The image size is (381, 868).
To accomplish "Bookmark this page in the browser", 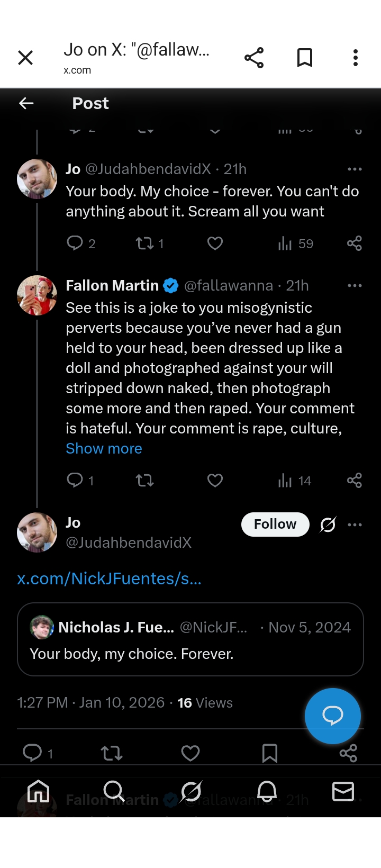I will 305,58.
